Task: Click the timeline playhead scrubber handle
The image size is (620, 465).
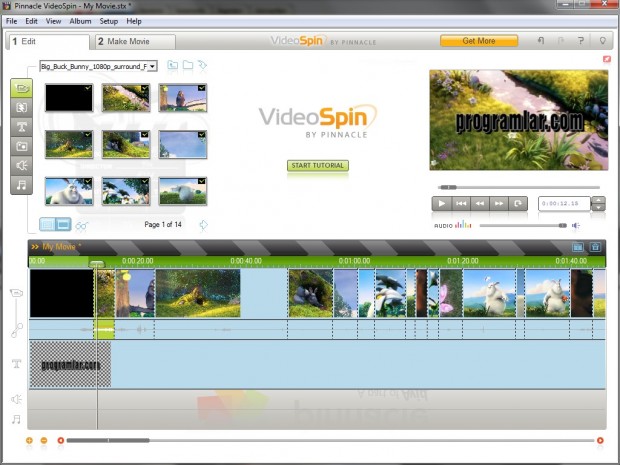Action: (x=96, y=264)
